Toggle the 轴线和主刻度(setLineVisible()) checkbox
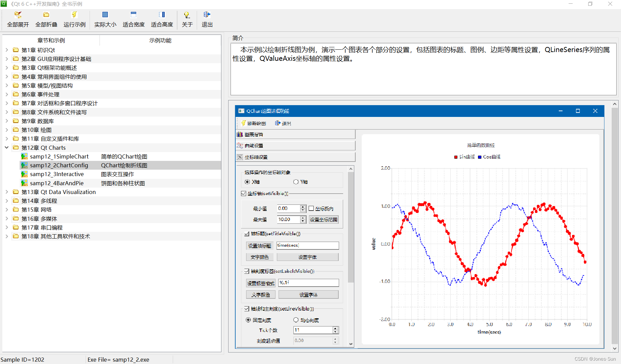This screenshot has height=364, width=621. tap(247, 309)
